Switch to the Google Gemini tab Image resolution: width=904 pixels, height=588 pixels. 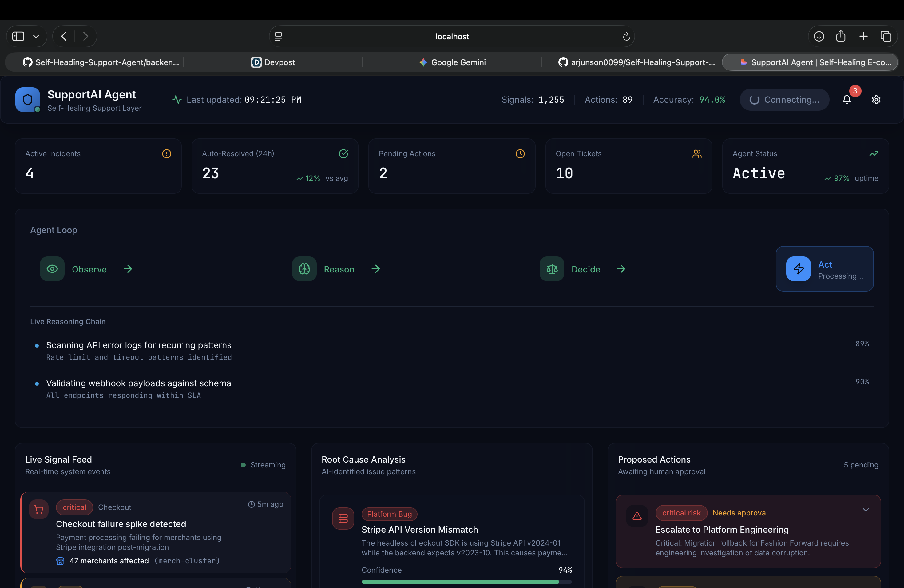click(x=452, y=62)
